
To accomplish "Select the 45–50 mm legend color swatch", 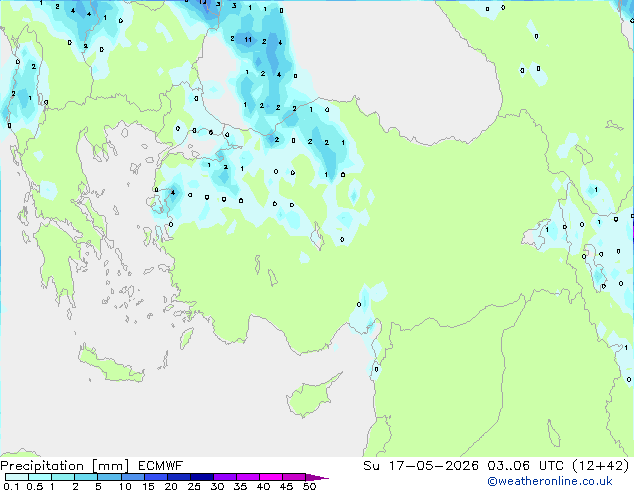I will 294,477.
